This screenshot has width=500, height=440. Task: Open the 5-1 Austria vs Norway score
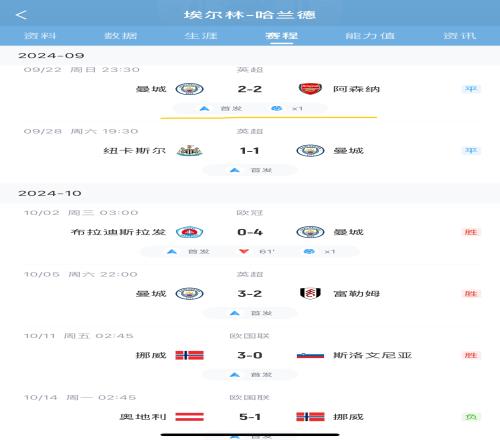(250, 417)
